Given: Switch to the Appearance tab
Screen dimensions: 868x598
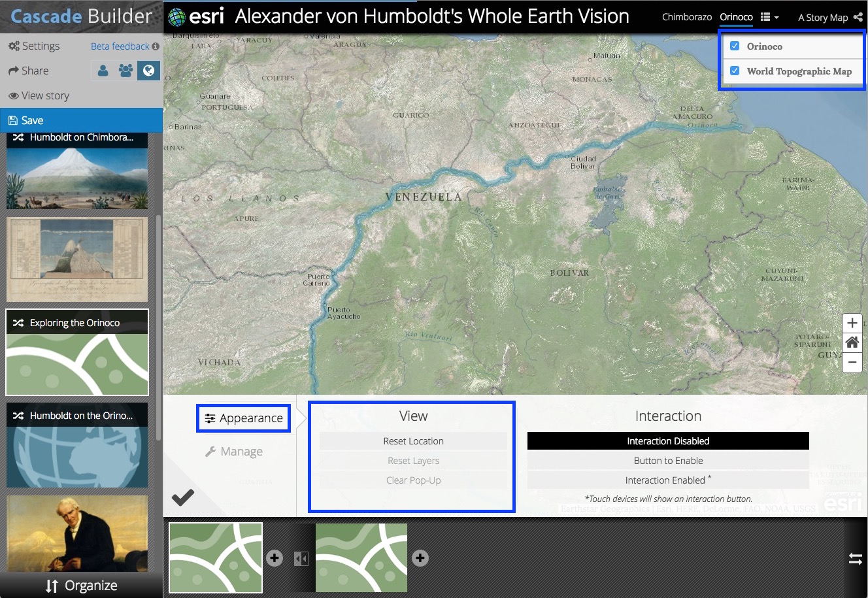Looking at the screenshot, I should 244,418.
